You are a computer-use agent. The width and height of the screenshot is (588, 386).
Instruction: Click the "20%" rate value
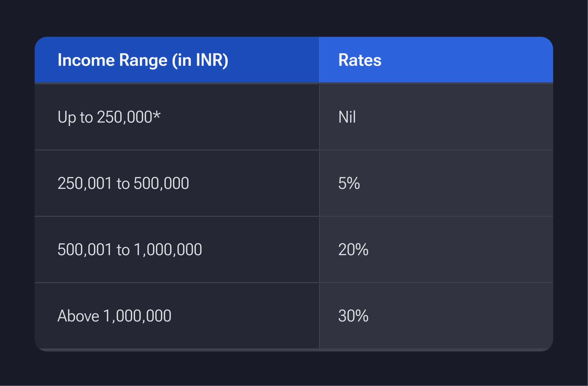(x=353, y=250)
